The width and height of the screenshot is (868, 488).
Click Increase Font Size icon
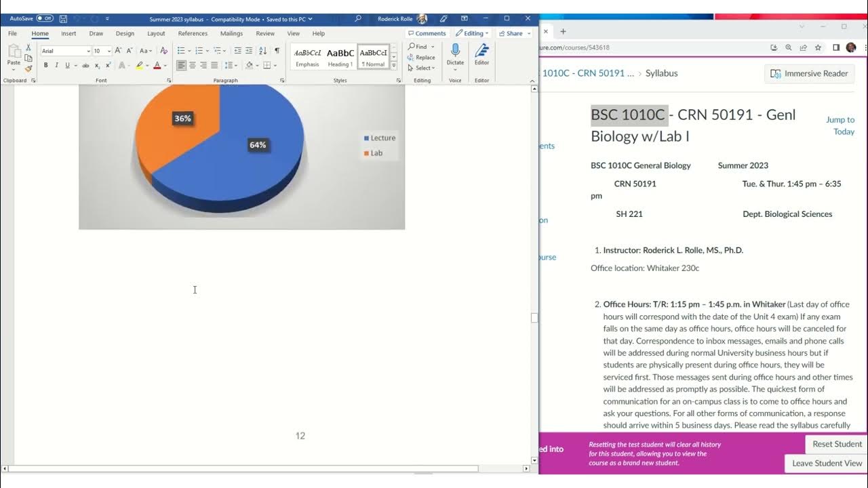[x=118, y=51]
